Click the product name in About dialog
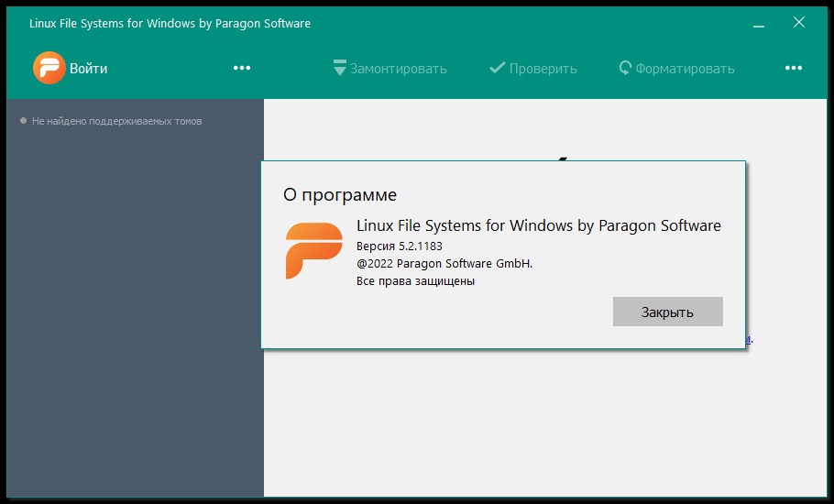This screenshot has width=834, height=504. (539, 225)
